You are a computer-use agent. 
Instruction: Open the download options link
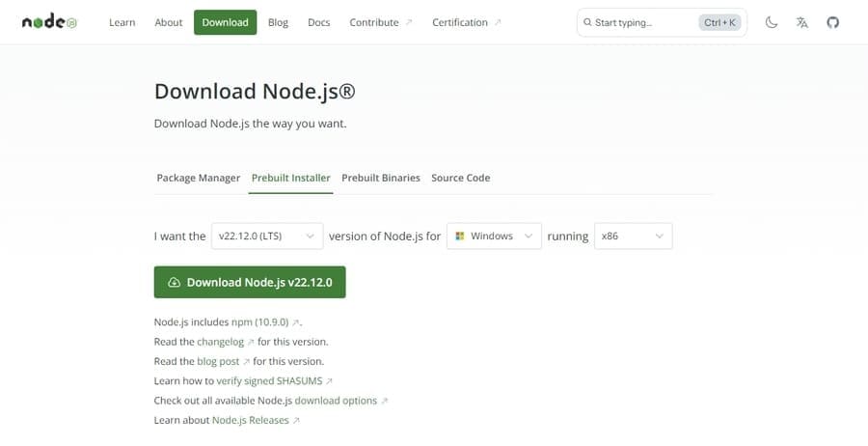336,401
